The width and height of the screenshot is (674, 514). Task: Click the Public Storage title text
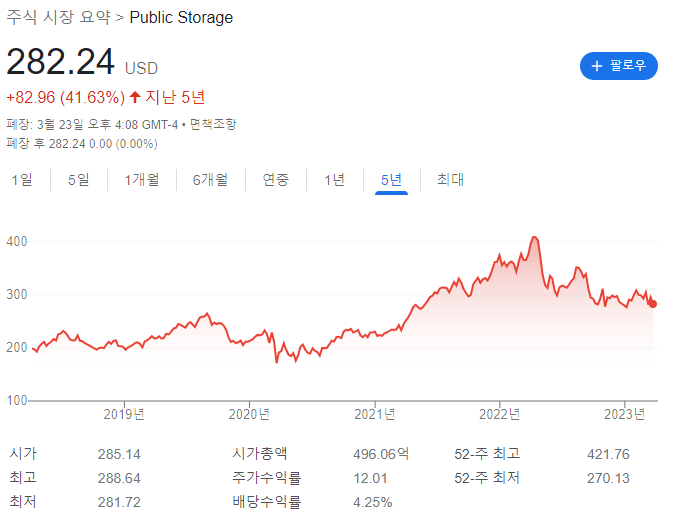tap(181, 18)
